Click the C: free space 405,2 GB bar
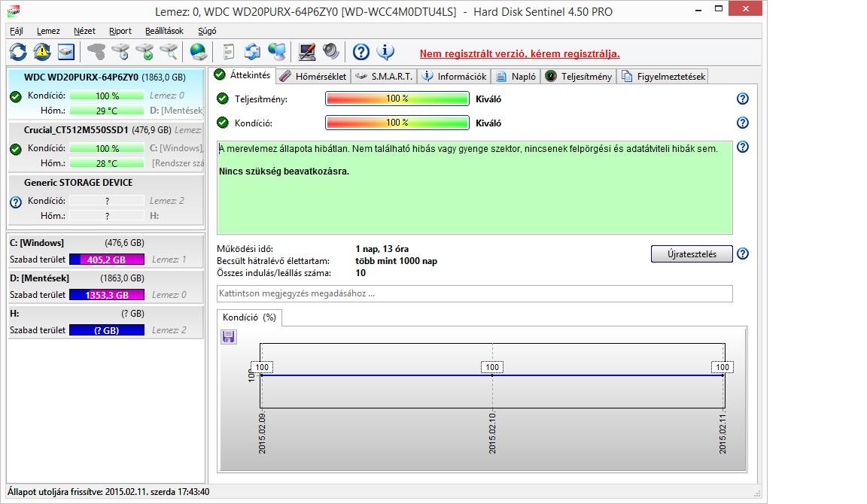This screenshot has width=867, height=504. (x=107, y=260)
